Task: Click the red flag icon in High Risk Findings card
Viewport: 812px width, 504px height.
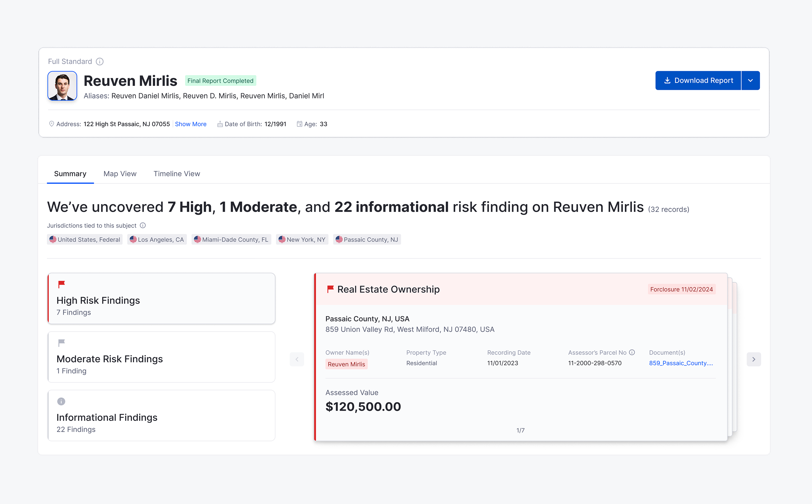Action: [x=61, y=284]
